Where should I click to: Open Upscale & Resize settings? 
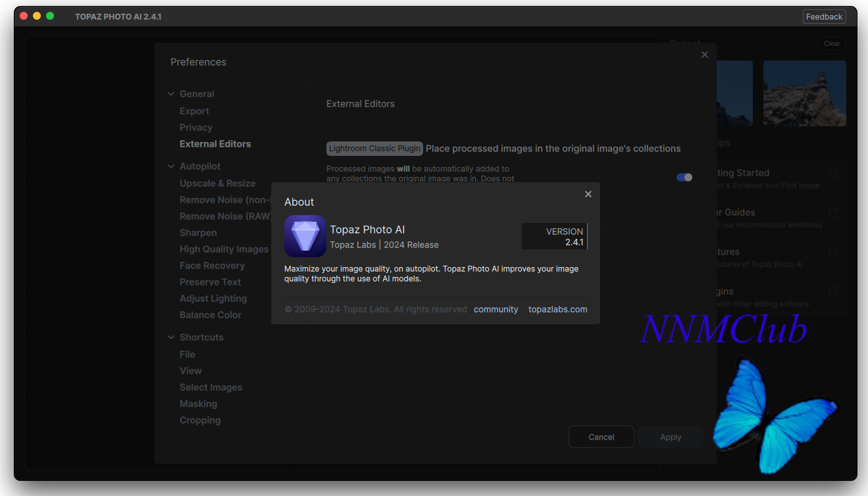click(x=217, y=184)
